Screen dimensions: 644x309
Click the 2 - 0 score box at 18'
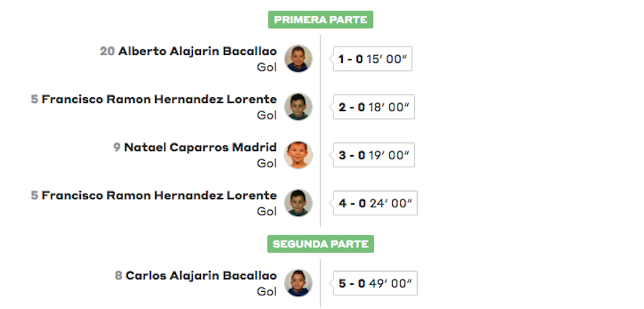pyautogui.click(x=374, y=107)
